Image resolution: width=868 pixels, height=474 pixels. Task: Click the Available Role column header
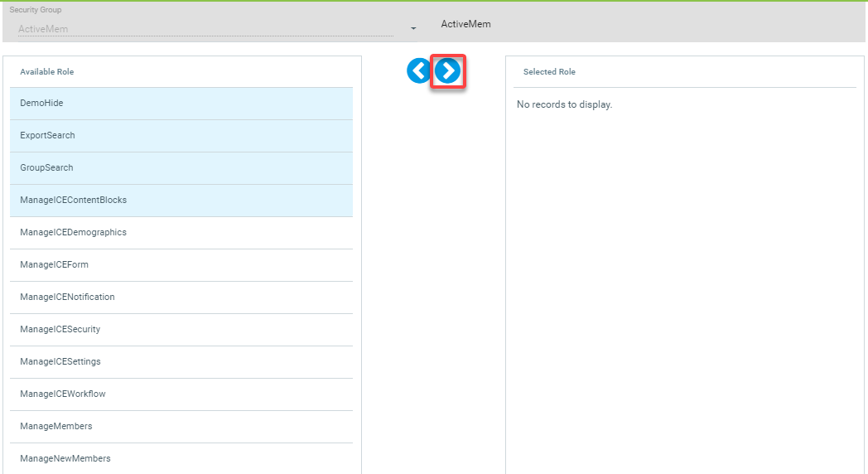(x=47, y=72)
